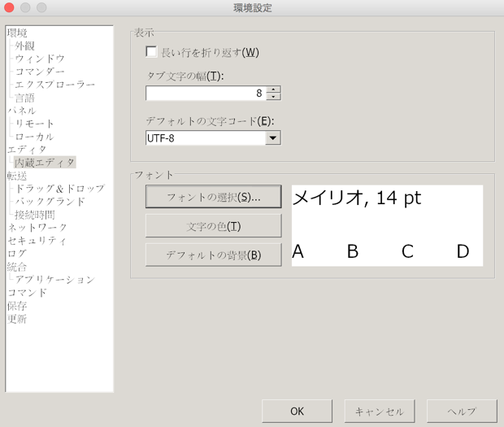This screenshot has width=504, height=427.
Task: Select 統合 in the settings tree
Action: pos(17,267)
